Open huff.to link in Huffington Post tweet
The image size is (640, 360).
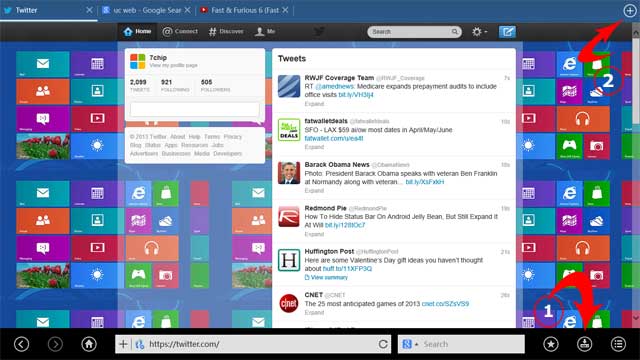pyautogui.click(x=347, y=269)
